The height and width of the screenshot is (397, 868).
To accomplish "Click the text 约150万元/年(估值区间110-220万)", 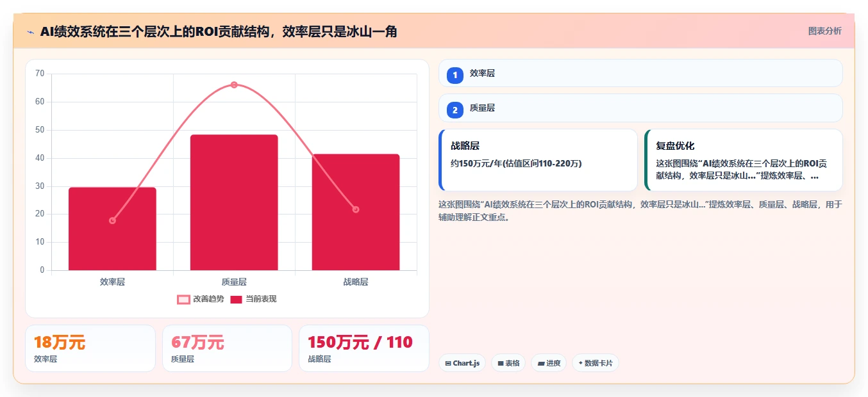I will tap(516, 163).
